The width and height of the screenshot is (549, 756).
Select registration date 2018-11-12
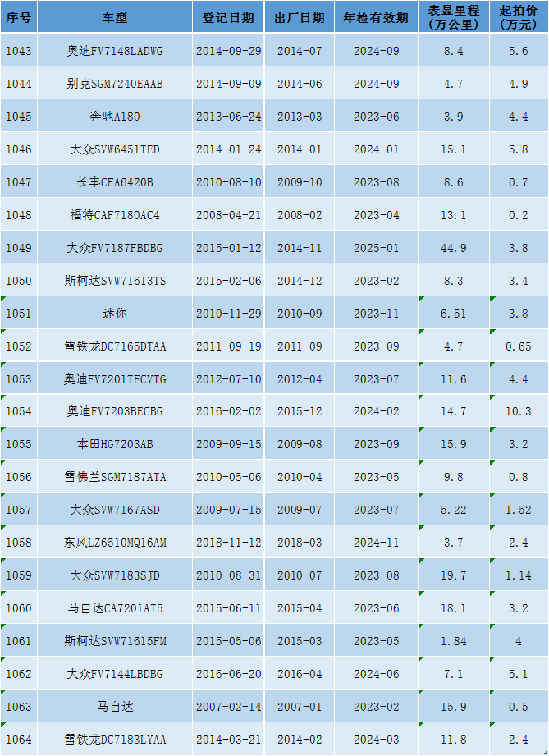click(228, 542)
